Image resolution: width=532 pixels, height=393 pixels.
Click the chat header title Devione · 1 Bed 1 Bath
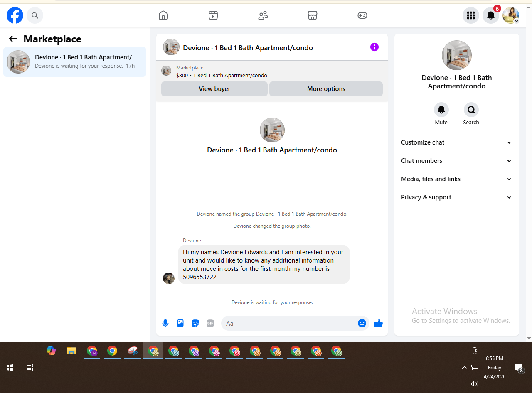coord(248,48)
